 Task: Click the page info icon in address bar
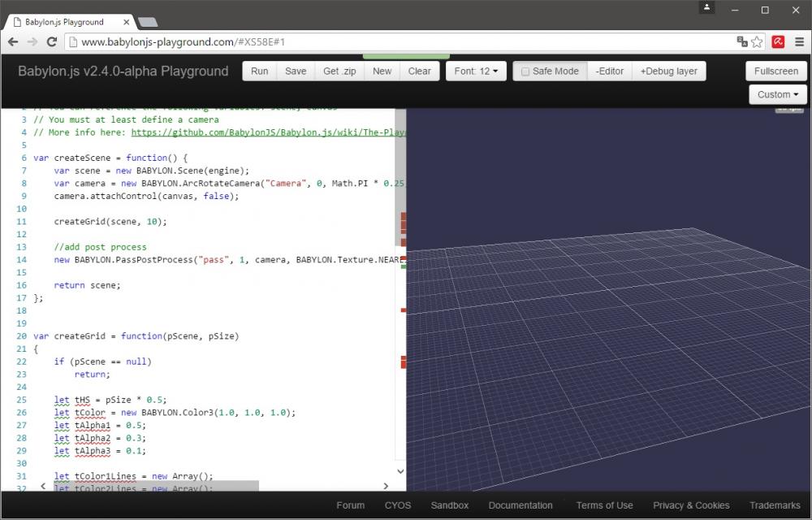pos(73,42)
